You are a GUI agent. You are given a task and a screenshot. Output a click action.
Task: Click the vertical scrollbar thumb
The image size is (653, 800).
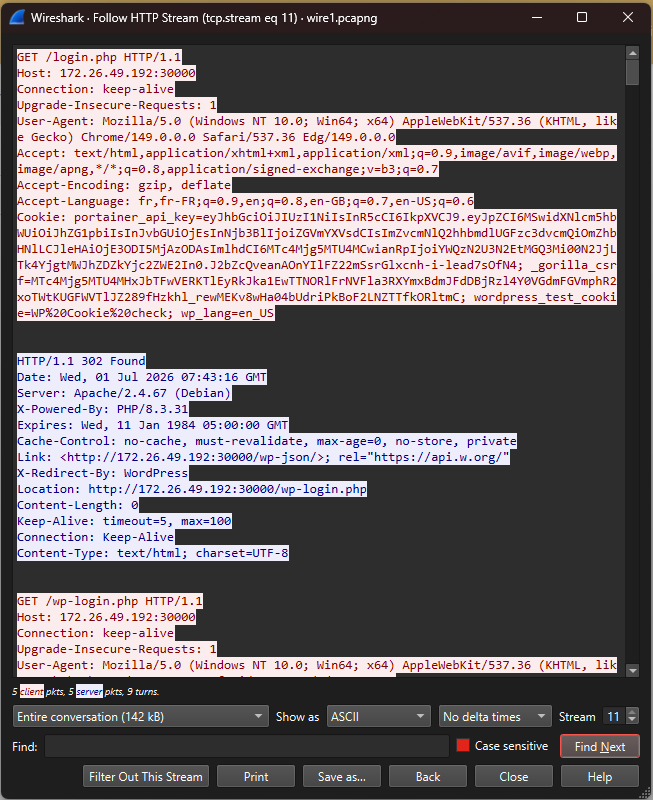point(633,72)
